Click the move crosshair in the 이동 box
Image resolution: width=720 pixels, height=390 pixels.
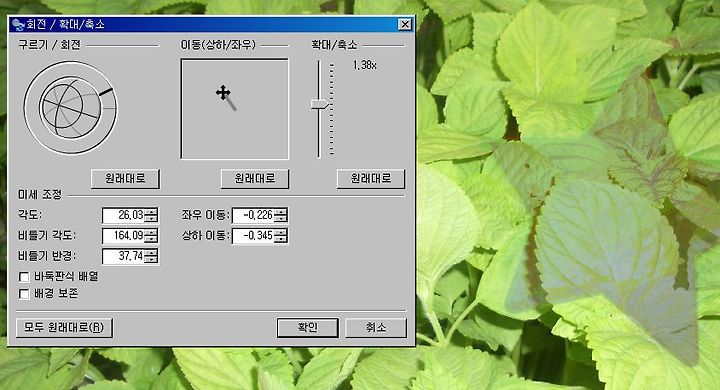223,92
